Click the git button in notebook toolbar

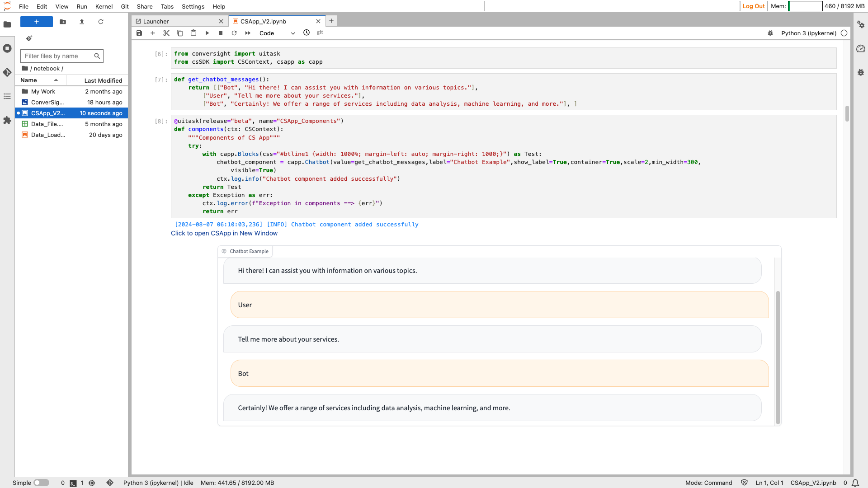click(x=320, y=33)
